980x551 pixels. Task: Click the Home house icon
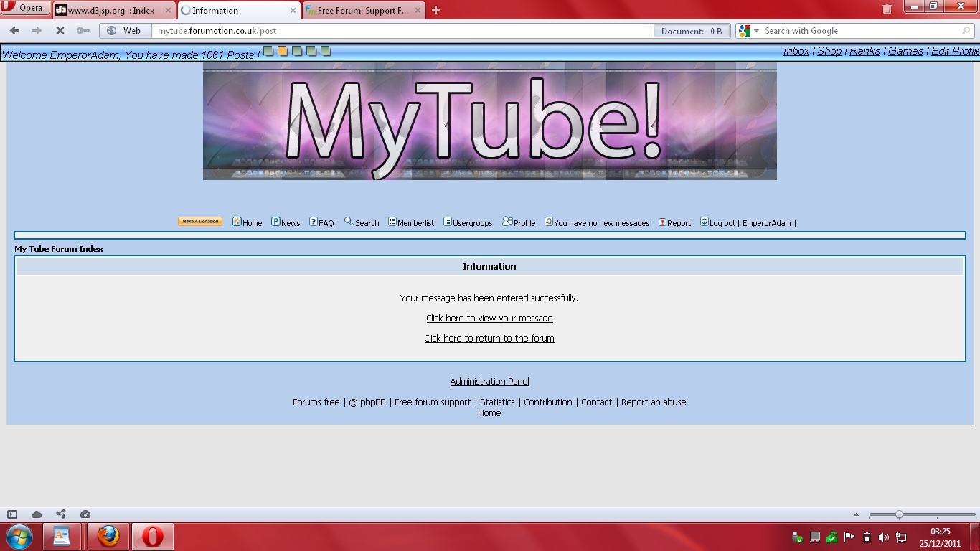click(x=237, y=222)
